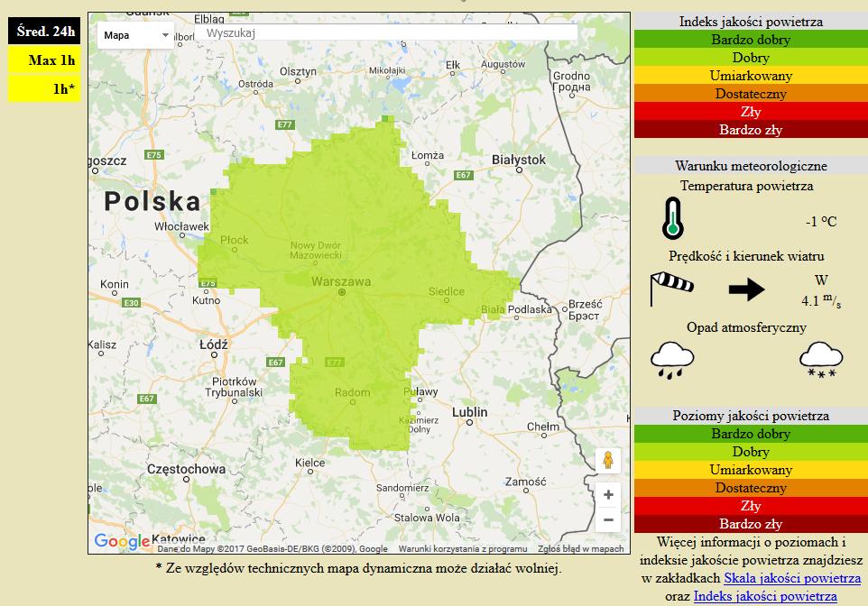Open the bottom Indeks jakości powietrza link

point(765,596)
